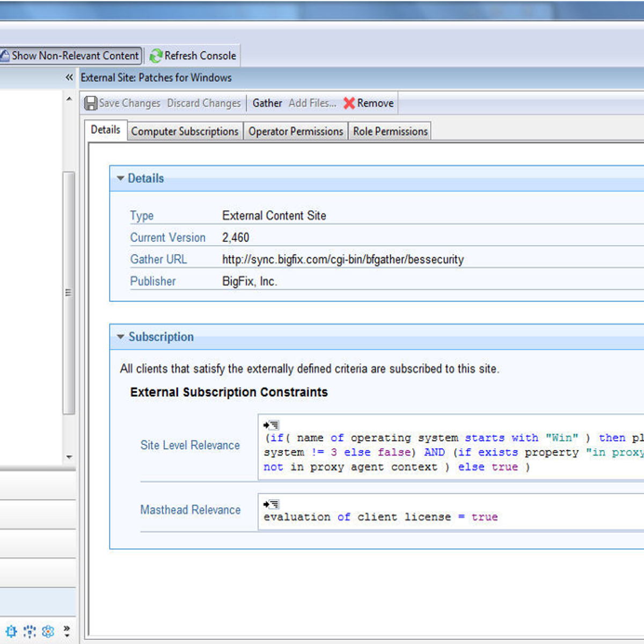Click the Show Non-Relevant Content icon
The image size is (644, 644).
6,55
